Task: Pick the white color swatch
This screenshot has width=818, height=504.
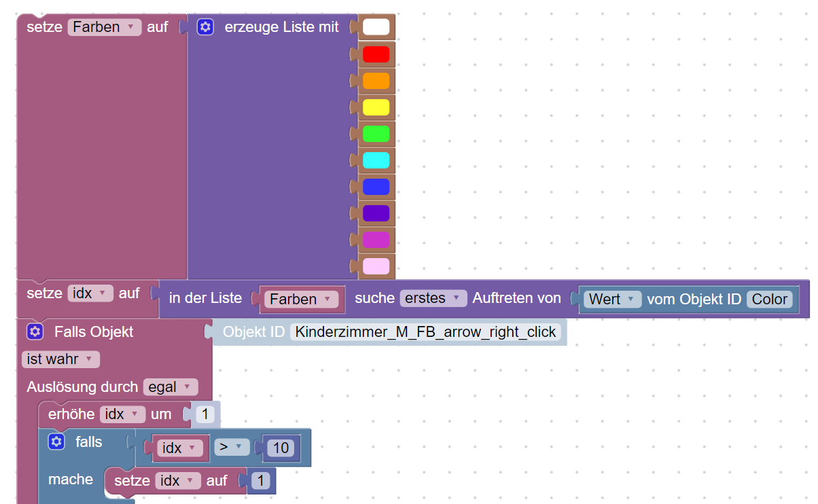Action: point(376,27)
